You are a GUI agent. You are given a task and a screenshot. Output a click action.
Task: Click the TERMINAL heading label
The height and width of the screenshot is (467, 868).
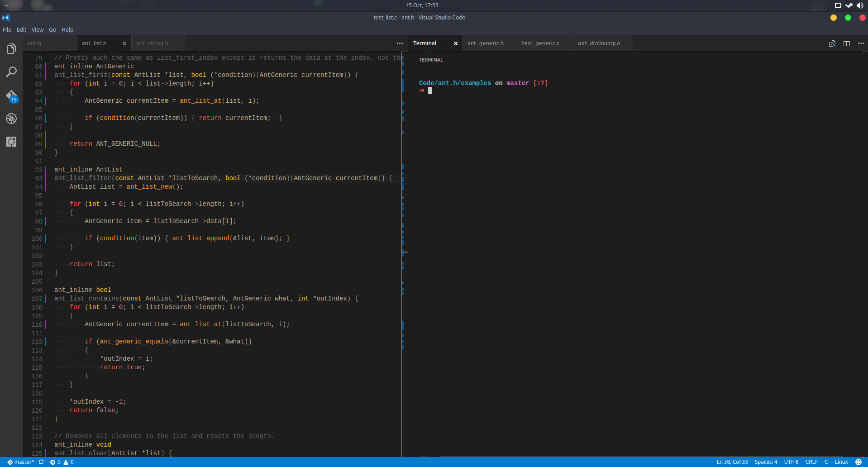[431, 60]
